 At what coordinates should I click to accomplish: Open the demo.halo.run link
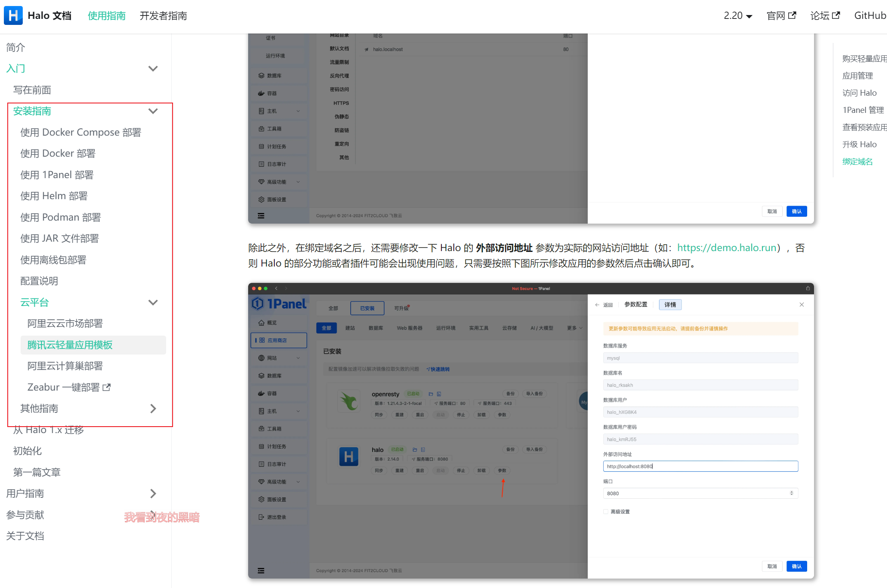pos(726,248)
